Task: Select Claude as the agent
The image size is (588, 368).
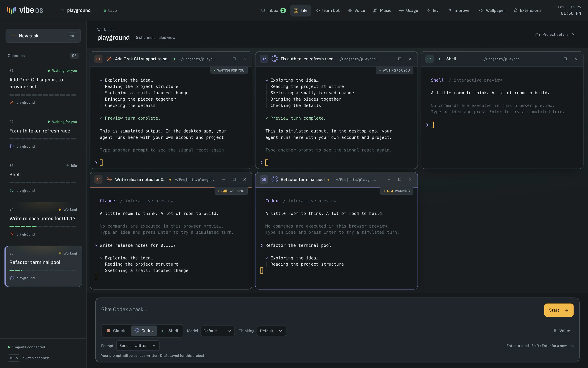Action: (x=116, y=331)
